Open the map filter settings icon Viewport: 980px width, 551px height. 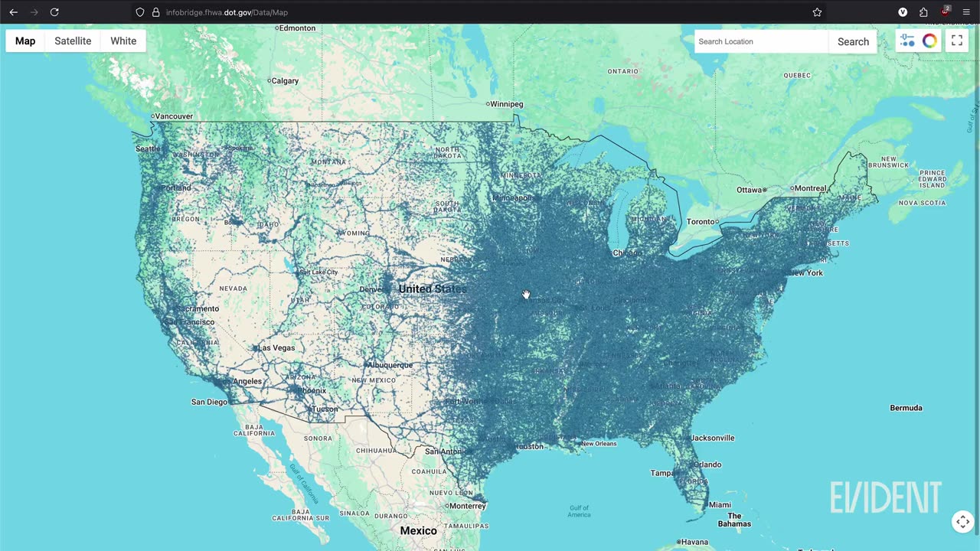point(907,41)
